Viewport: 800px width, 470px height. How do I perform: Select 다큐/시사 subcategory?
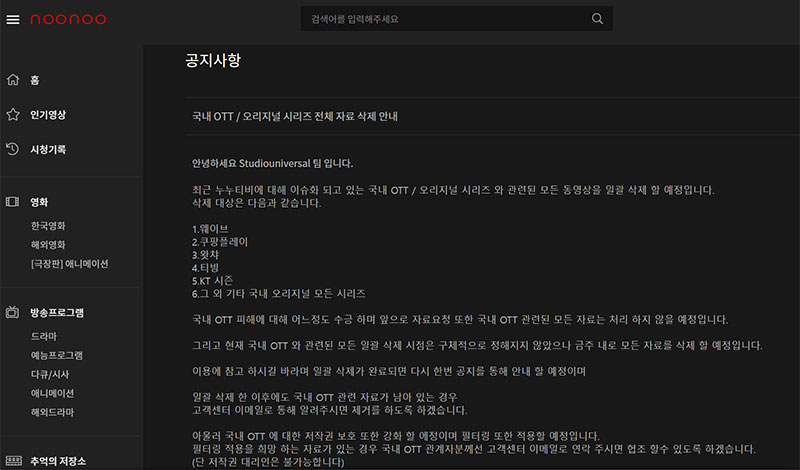50,374
